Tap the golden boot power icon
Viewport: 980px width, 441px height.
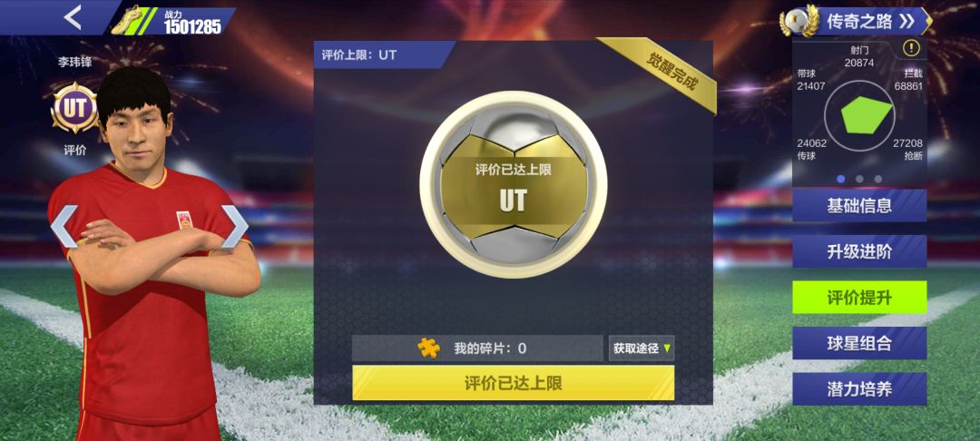(128, 19)
